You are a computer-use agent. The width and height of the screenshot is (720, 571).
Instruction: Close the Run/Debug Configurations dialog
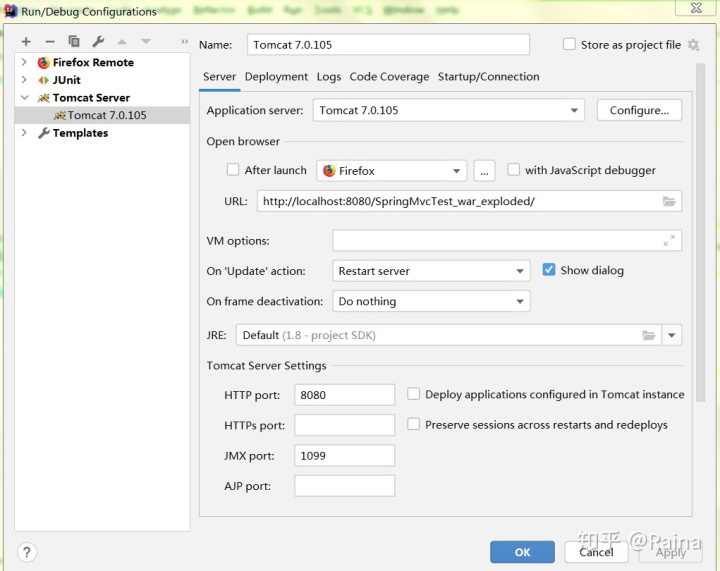696,8
